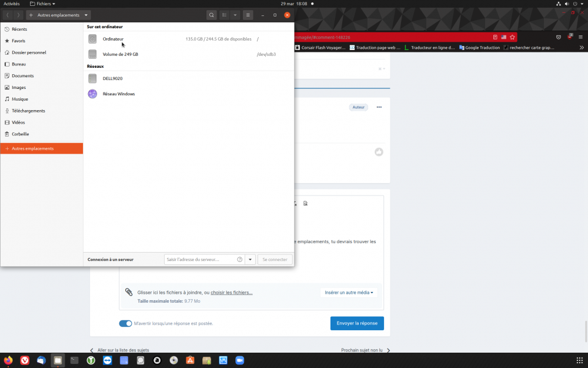Click the Ordinateur drive icon
Screen dimensions: 588x368
92,39
